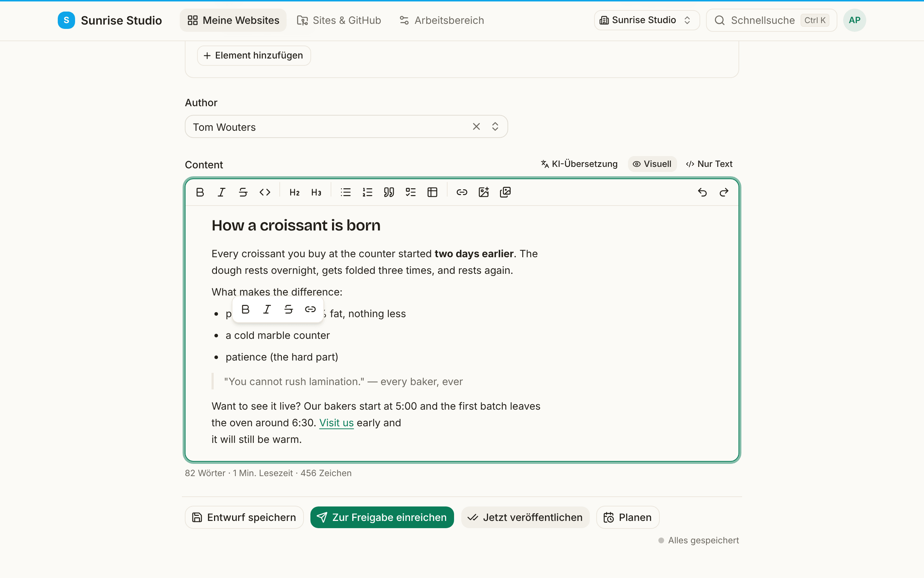The width and height of the screenshot is (924, 578).
Task: Open the Sunrise Studio workspace switcher
Action: pyautogui.click(x=647, y=20)
